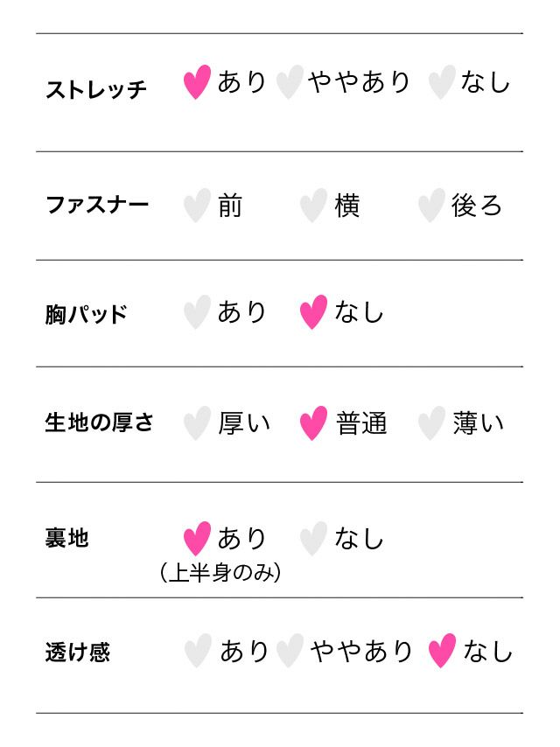Click the （上半身のみ） note text
This screenshot has height=747, width=560.
[x=220, y=575]
